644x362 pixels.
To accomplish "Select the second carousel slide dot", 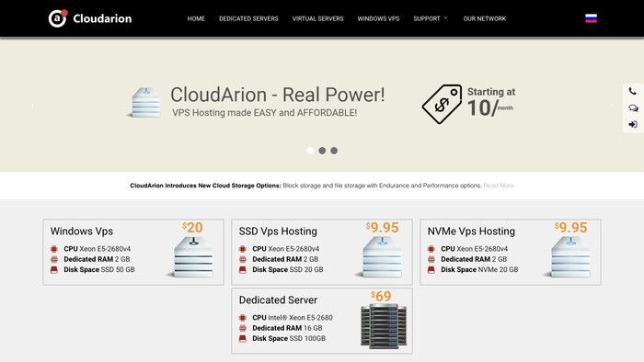I will [322, 151].
